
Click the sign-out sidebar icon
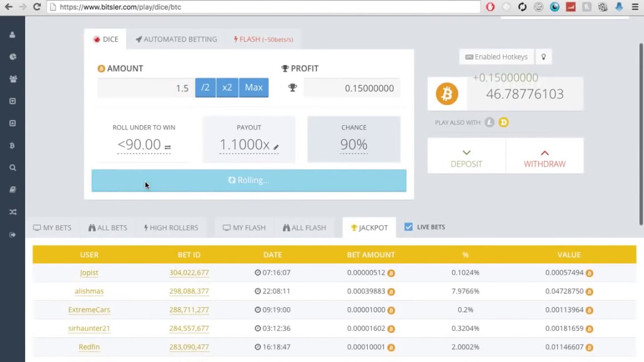pyautogui.click(x=13, y=234)
